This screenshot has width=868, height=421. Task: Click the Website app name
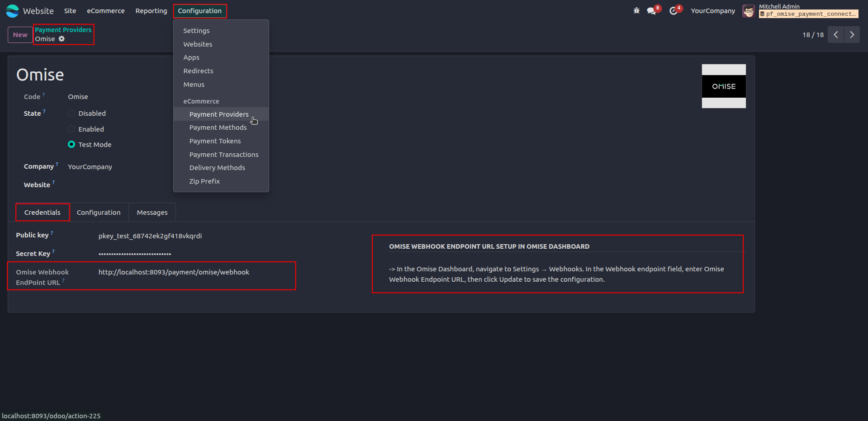coord(38,11)
